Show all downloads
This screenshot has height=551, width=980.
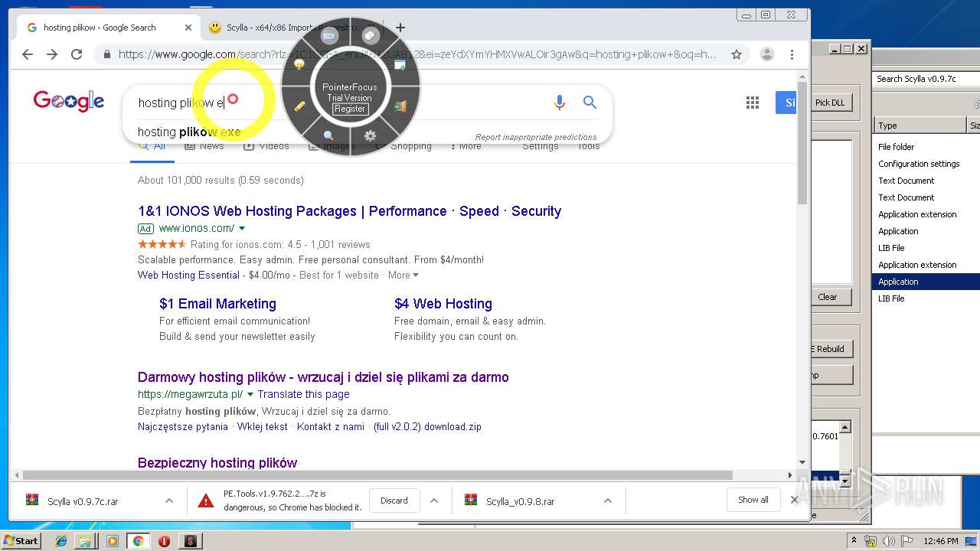(x=753, y=500)
